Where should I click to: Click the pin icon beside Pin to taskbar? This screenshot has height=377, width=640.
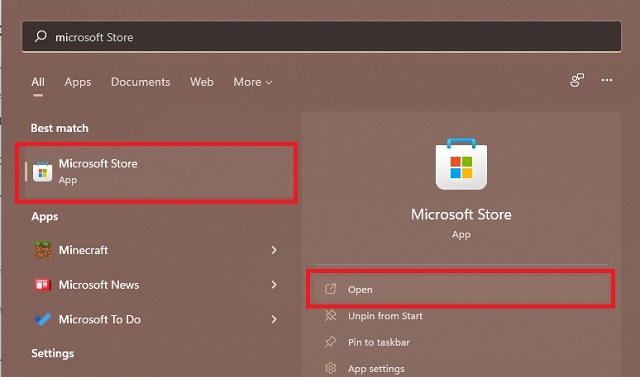(x=330, y=342)
